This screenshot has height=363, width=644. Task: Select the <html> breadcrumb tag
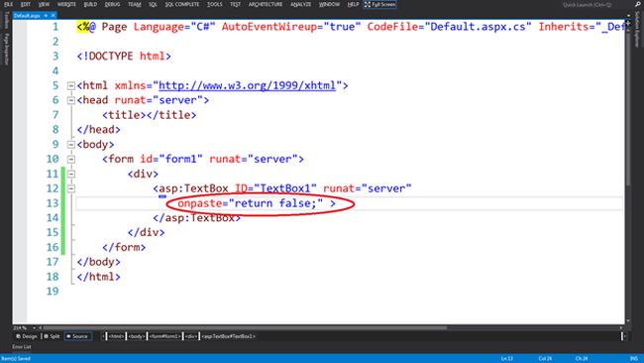click(116, 336)
